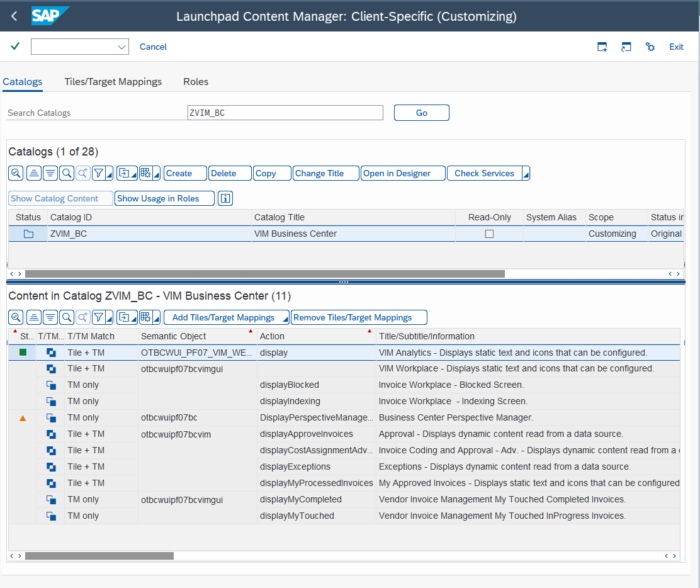The image size is (700, 588).
Task: Click the Change Title button
Action: [326, 173]
